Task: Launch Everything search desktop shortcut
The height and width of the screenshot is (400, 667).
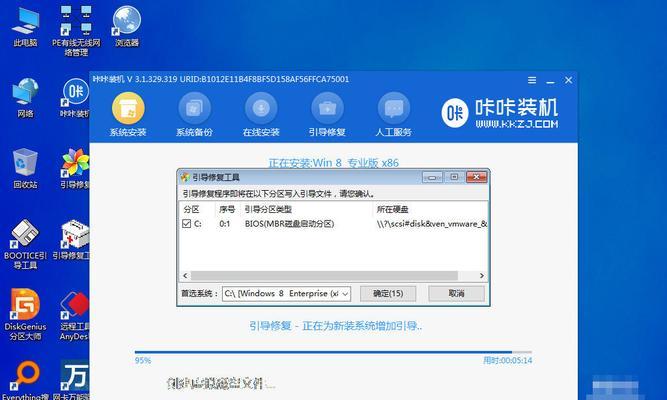Action: tap(25, 381)
